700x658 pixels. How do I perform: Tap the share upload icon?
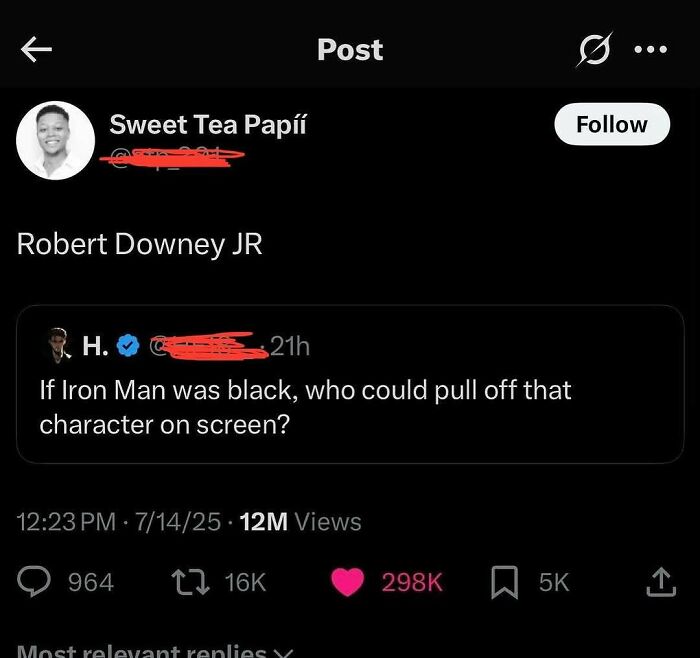pos(661,582)
